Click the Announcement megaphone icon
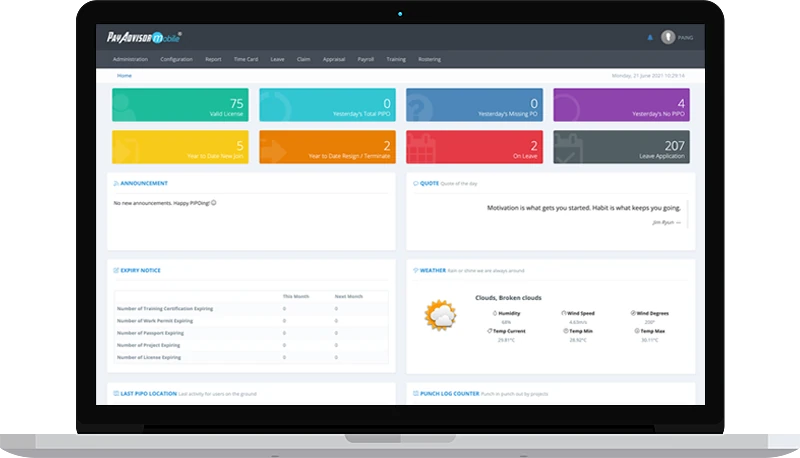The height and width of the screenshot is (458, 800). point(116,183)
